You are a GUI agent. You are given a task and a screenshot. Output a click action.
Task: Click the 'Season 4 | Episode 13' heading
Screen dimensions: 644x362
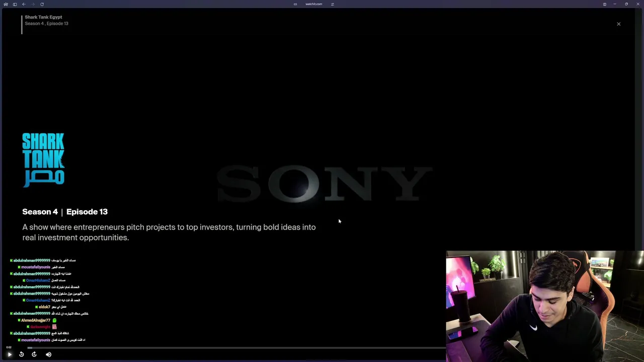pos(65,212)
